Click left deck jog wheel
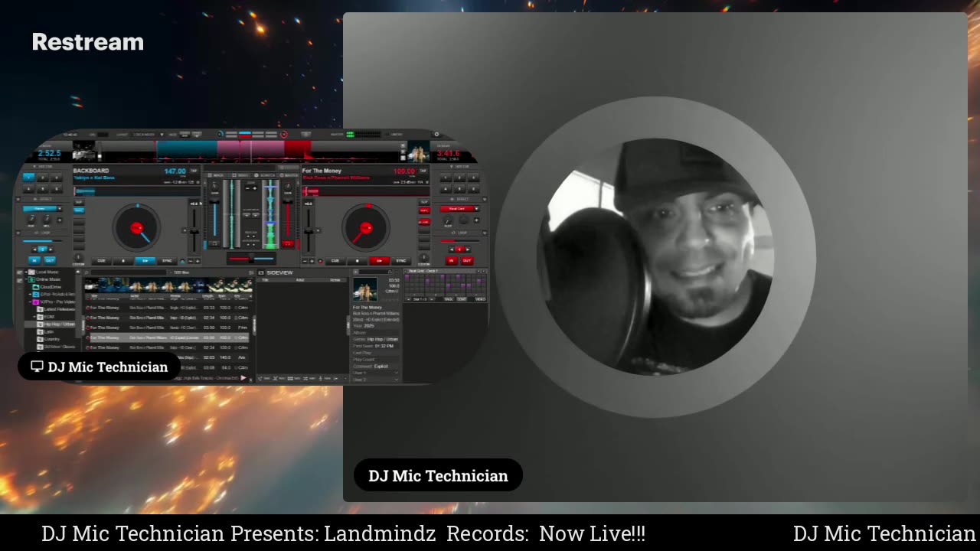980x551 pixels. pyautogui.click(x=137, y=227)
